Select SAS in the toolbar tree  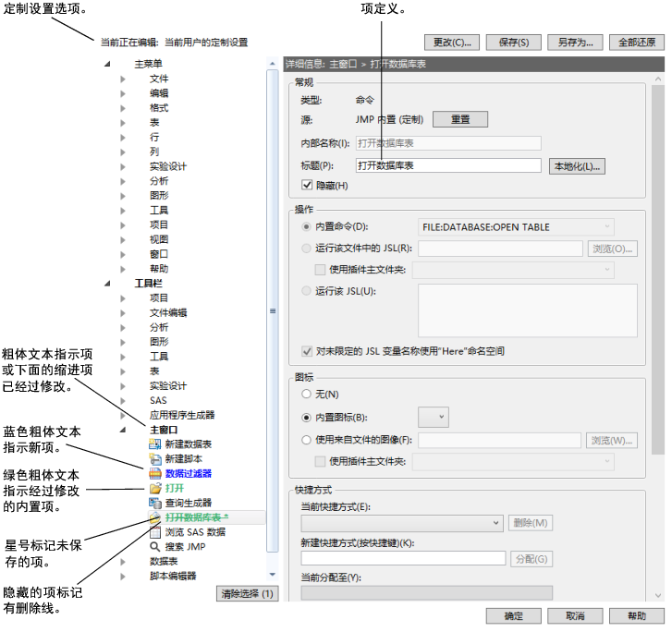point(158,401)
